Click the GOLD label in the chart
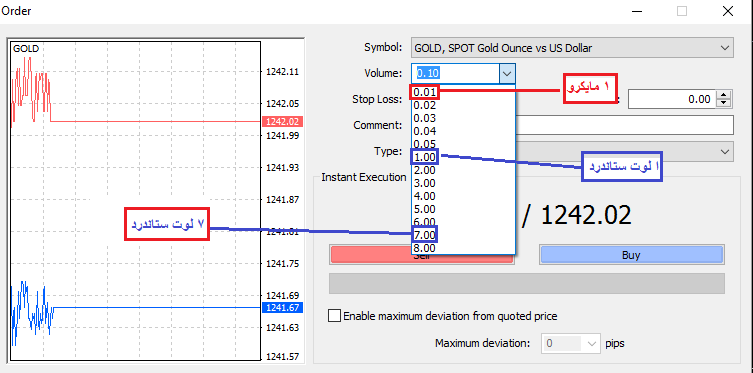Image resolution: width=753 pixels, height=373 pixels. click(26, 48)
